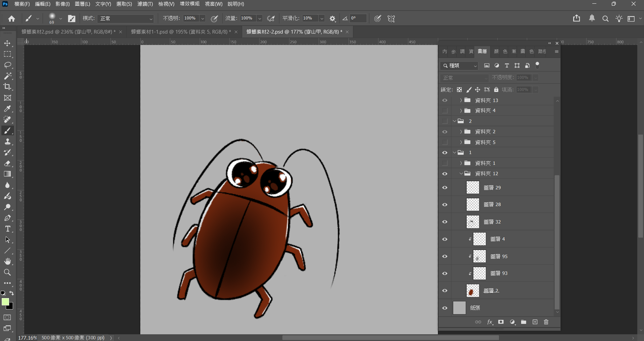Switch to 蟑螂素材1-1.psd document tab
Screen dimensions: 644x341
click(x=181, y=32)
